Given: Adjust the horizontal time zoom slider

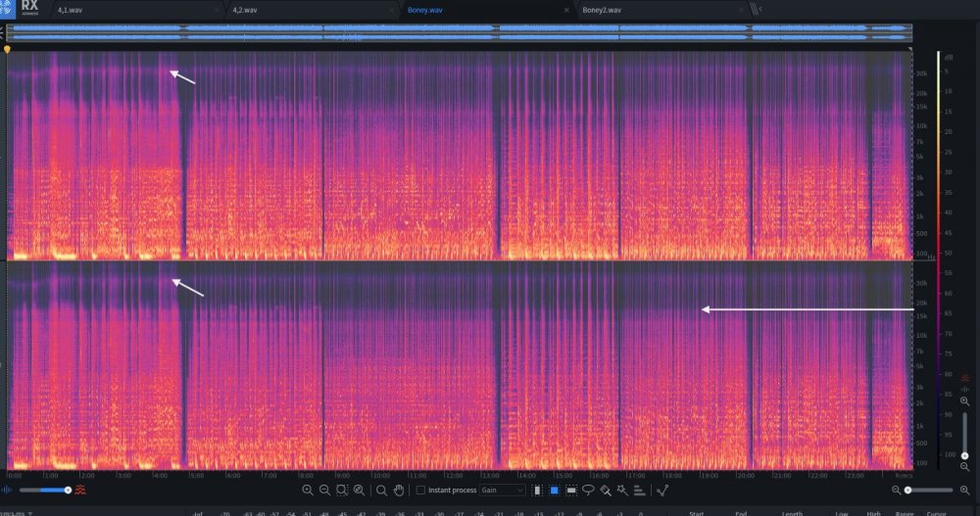Looking at the screenshot, I should coord(931,491).
